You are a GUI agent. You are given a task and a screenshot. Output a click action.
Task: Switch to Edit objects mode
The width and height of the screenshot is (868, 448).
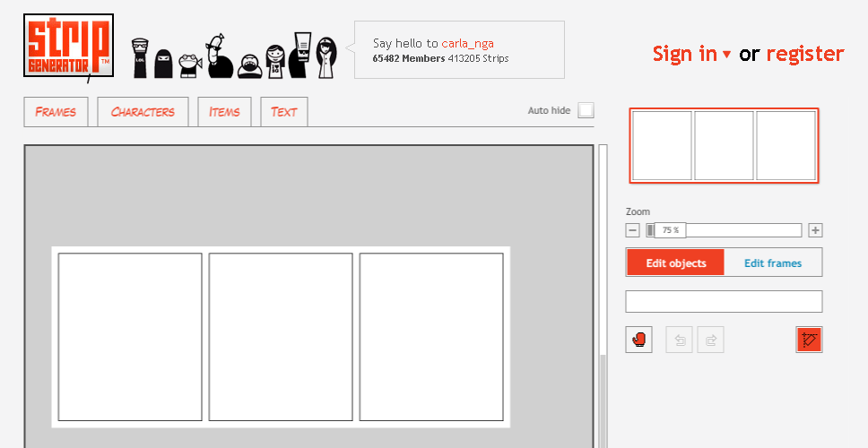click(x=675, y=263)
